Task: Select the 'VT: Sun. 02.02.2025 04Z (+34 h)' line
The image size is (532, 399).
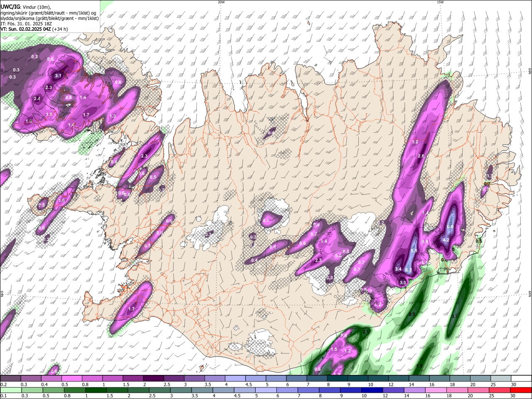Action: coord(34,29)
